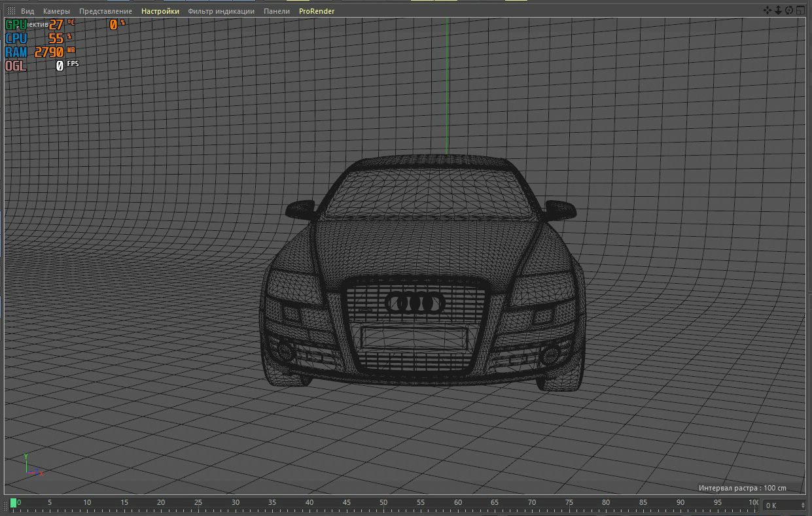The width and height of the screenshot is (812, 516).
Task: Click the viewport rotate camera icon
Action: (789, 10)
